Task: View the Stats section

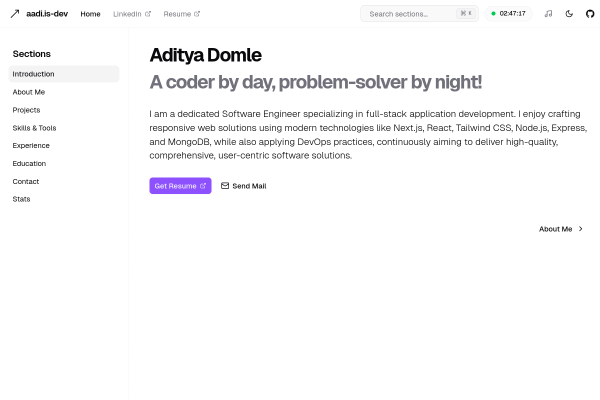Action: point(64,199)
